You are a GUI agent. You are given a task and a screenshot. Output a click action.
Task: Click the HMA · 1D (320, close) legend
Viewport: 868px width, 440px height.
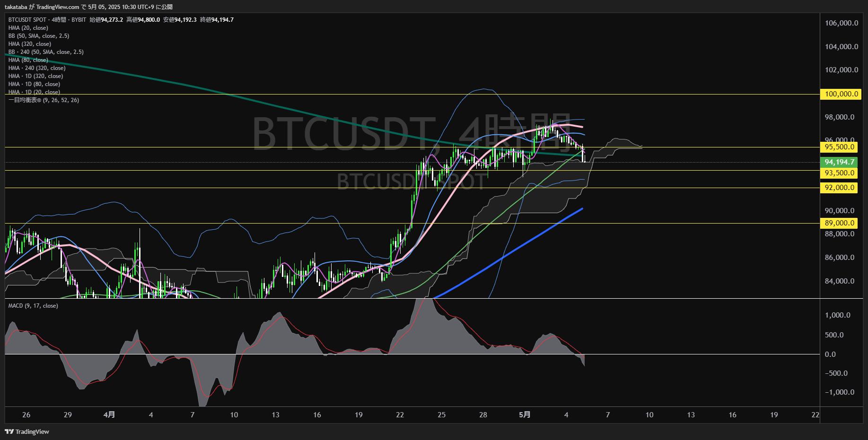[35, 76]
